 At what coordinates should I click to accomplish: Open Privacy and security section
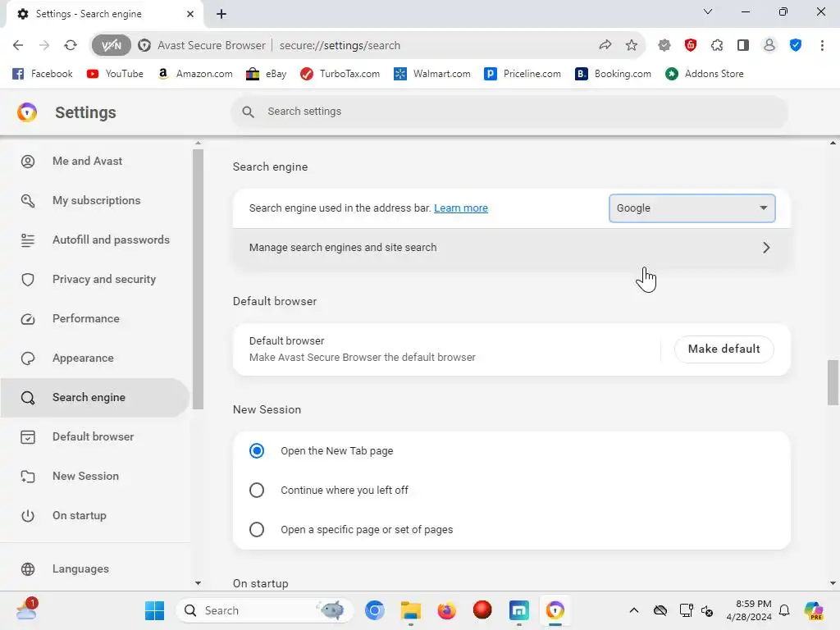(95, 279)
